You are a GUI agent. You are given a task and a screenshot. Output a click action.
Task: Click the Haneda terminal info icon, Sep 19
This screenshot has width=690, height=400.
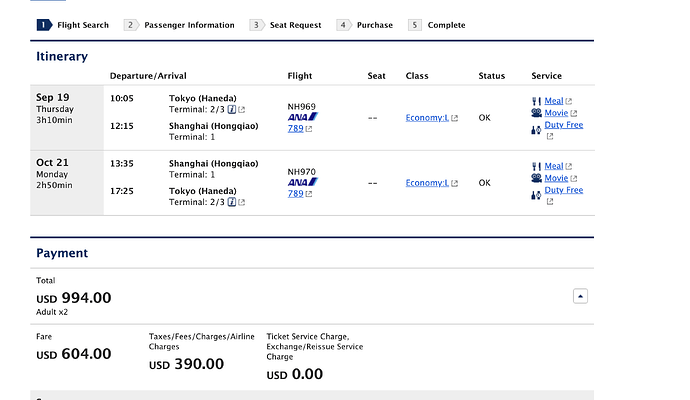(231, 110)
